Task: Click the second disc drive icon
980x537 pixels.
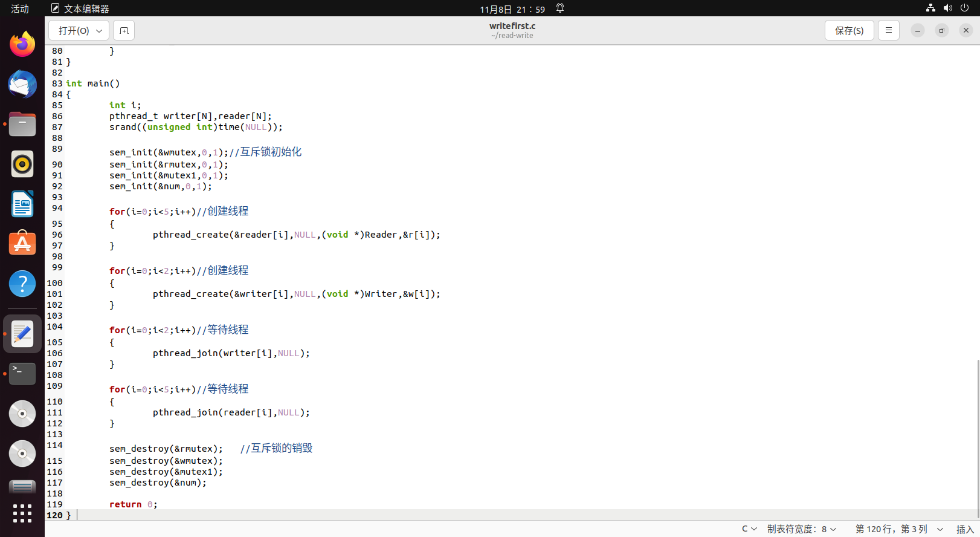Action: coord(22,454)
